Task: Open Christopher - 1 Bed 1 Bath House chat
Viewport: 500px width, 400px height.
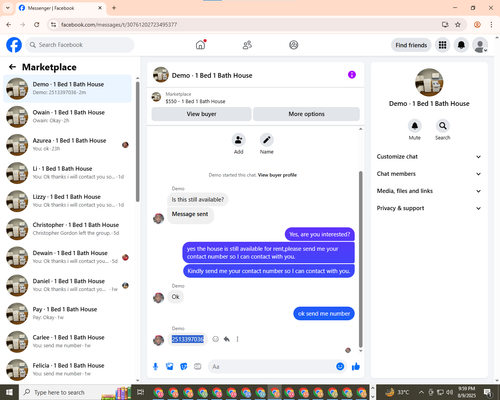Action: point(68,229)
